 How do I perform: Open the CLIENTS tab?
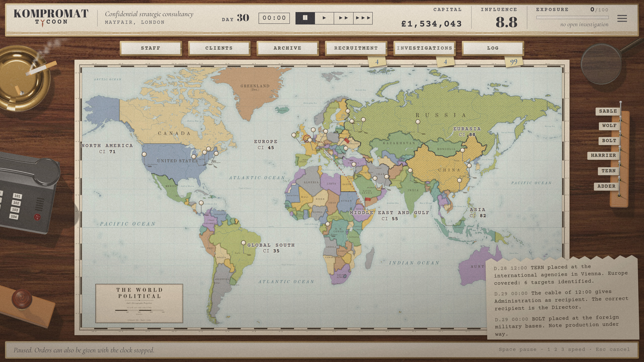[219, 48]
